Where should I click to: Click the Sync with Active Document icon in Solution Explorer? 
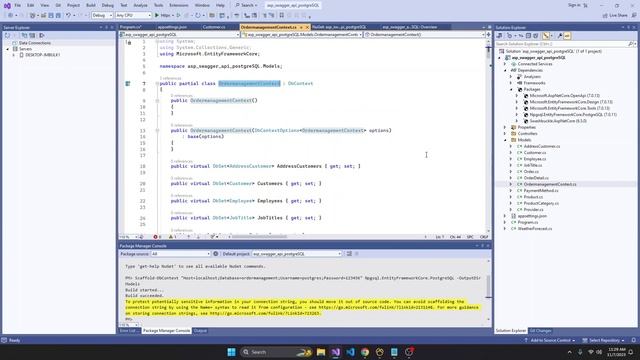(x=521, y=36)
